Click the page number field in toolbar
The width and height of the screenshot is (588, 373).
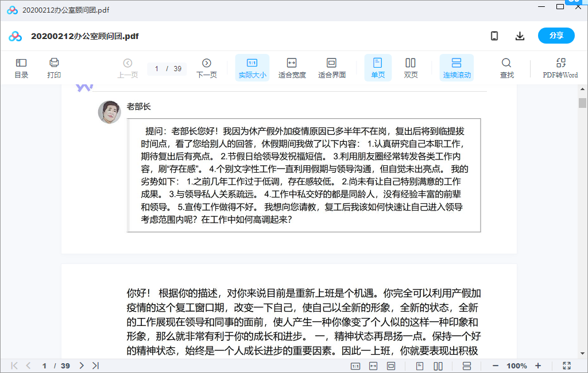click(x=157, y=69)
